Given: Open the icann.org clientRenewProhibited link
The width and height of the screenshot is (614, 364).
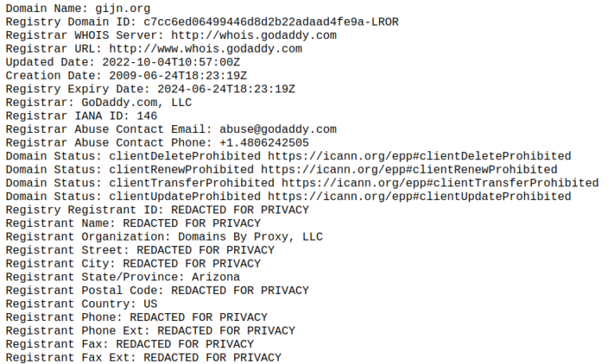Looking at the screenshot, I should click(409, 170).
